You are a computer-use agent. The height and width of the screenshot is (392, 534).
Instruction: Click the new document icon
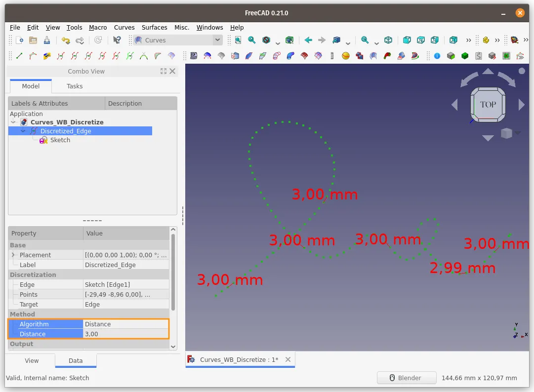tap(19, 40)
